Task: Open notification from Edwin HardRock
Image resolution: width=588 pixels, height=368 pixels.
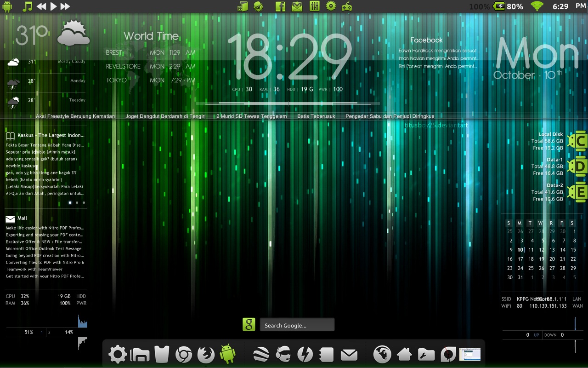Action: click(439, 51)
